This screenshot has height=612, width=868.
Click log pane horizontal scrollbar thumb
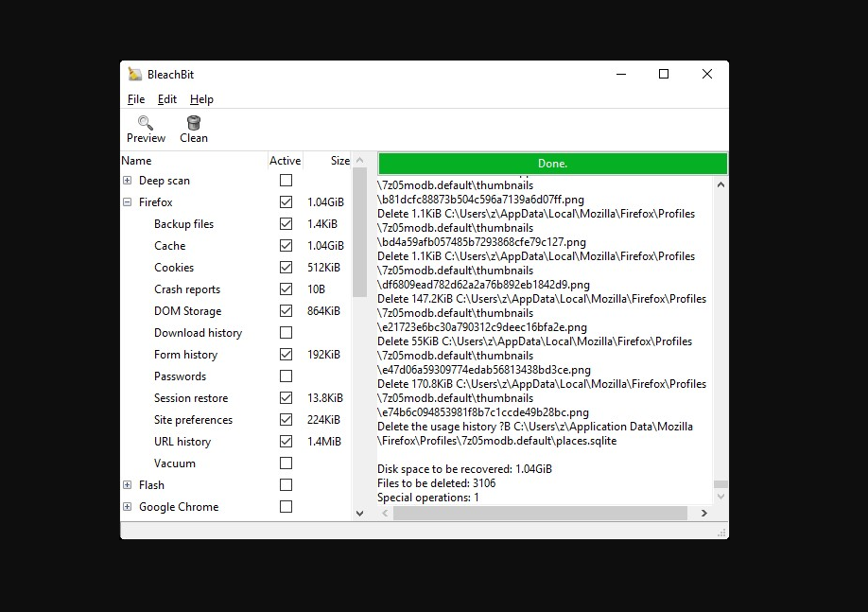click(540, 514)
